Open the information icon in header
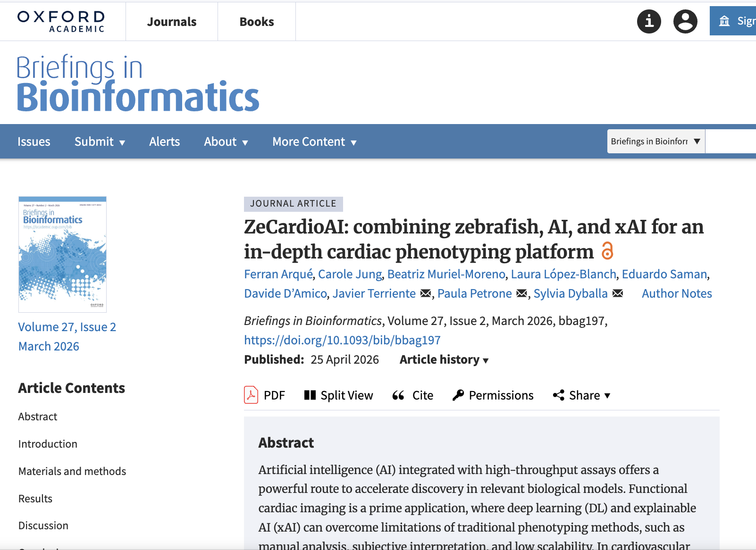The height and width of the screenshot is (550, 756). click(x=649, y=21)
